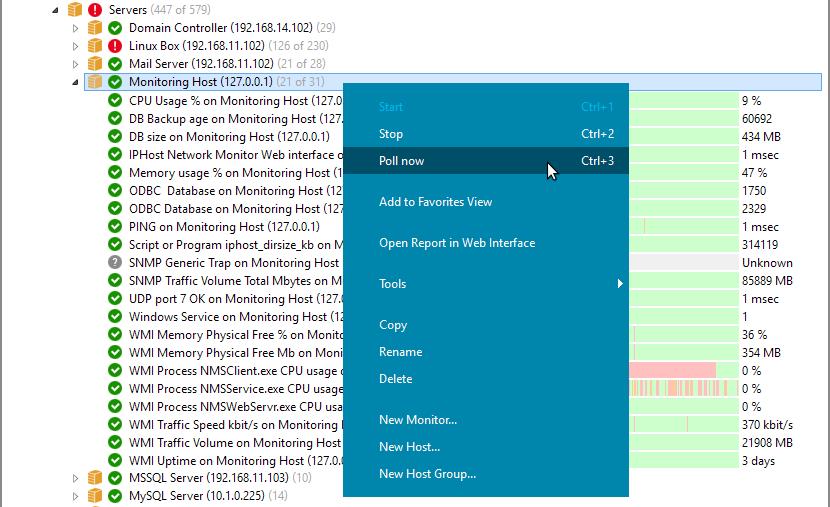
Task: Open the Tools submenu arrow
Action: pos(620,284)
